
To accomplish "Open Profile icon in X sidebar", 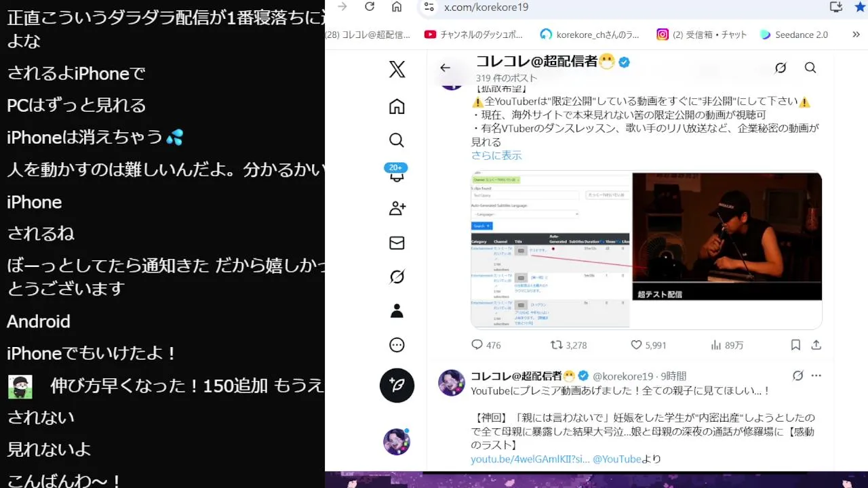I will [x=397, y=311].
